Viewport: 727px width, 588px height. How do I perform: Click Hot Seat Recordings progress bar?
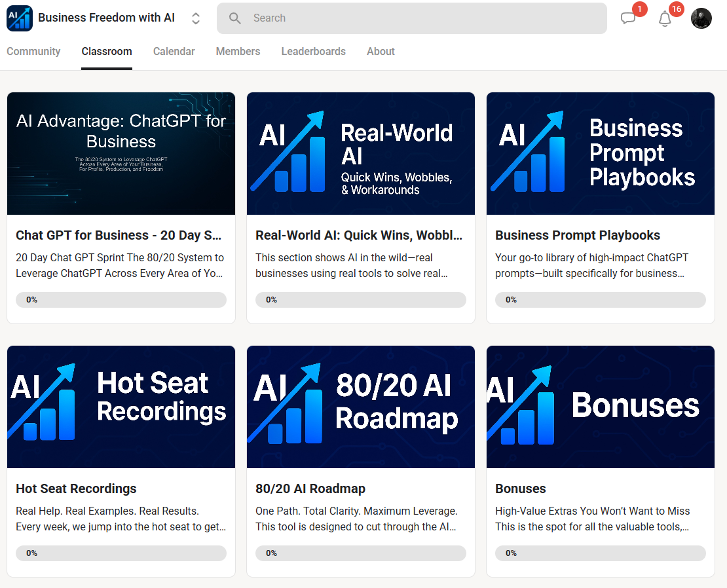tap(121, 553)
